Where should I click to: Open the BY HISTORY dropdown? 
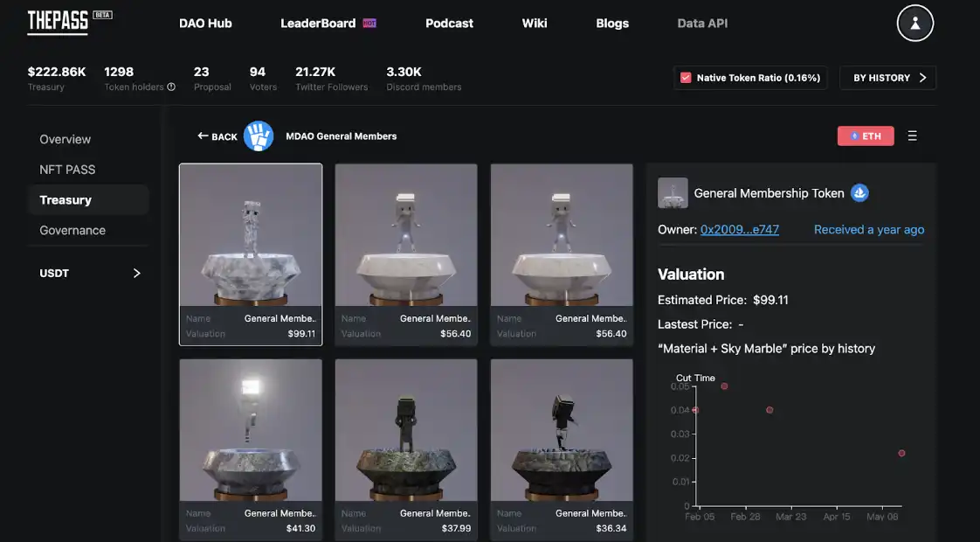887,78
